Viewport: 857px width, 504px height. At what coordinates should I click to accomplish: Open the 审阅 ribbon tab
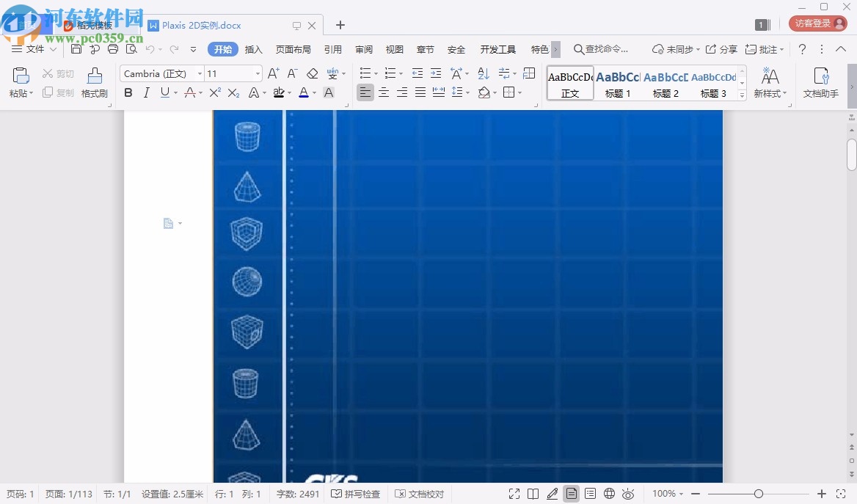coord(363,49)
